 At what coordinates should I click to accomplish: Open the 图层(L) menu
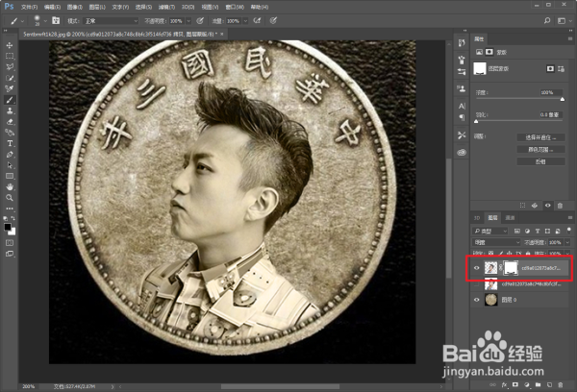[97, 7]
